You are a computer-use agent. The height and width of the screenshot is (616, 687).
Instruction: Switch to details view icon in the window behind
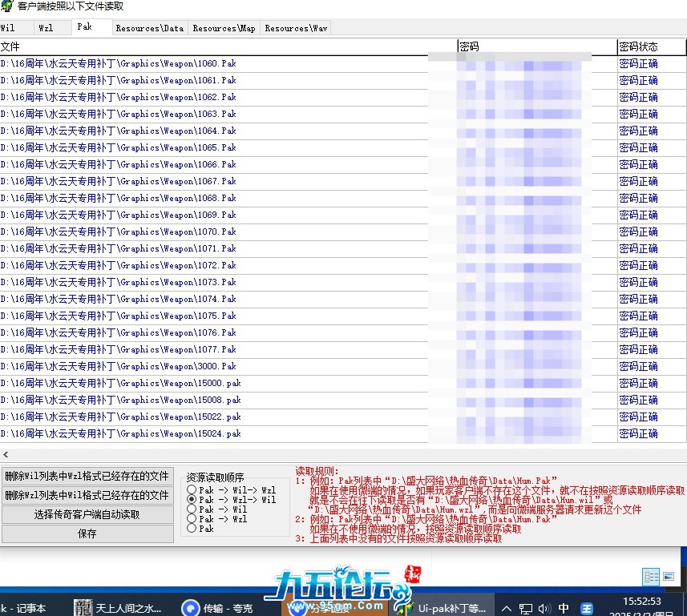pos(651,577)
